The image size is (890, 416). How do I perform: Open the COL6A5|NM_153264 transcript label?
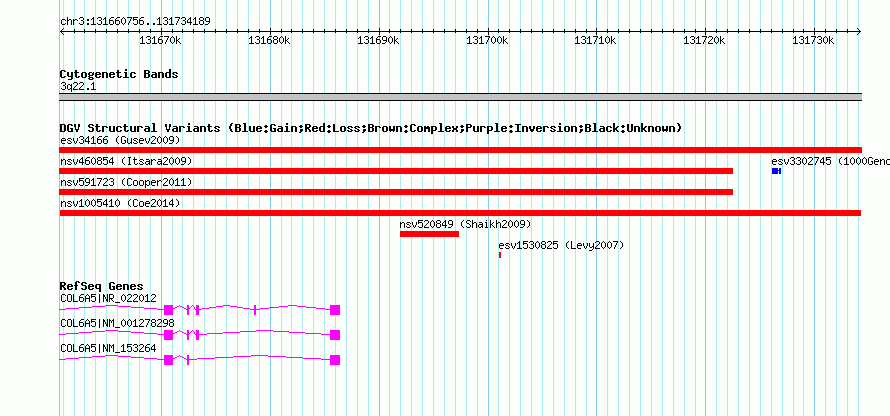coord(108,348)
